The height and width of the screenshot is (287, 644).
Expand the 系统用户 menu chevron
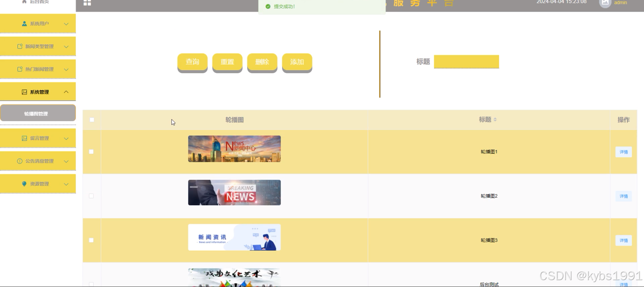(66, 24)
